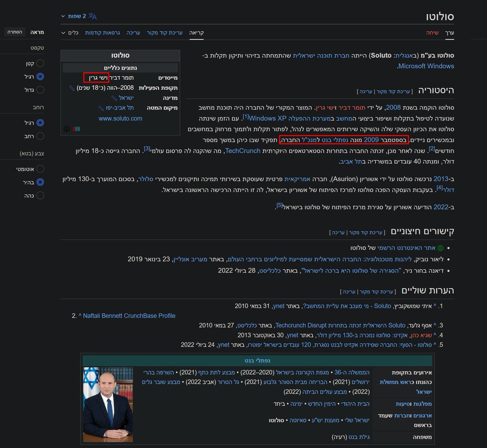Click the כלכליסט link in footnote 3

coord(247,325)
